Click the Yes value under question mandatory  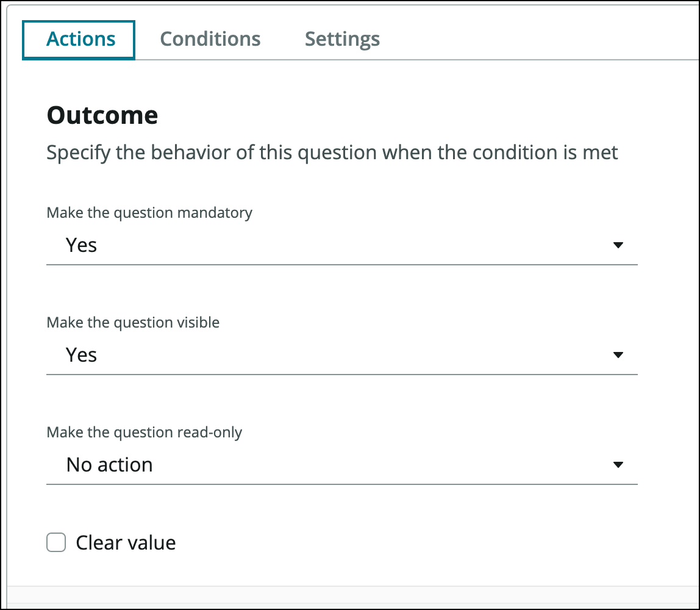(x=82, y=245)
